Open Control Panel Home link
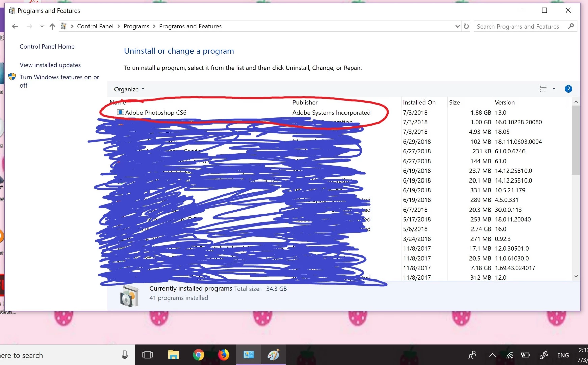 (x=47, y=47)
